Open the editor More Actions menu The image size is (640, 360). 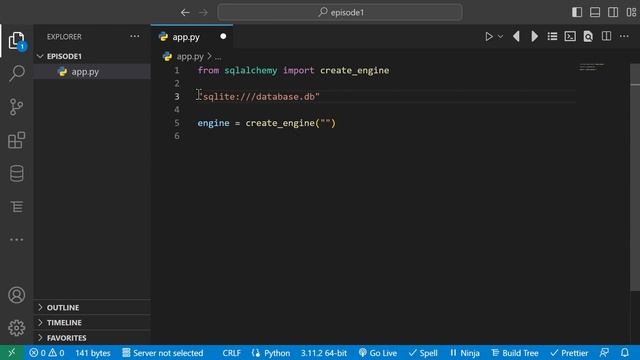point(624,37)
